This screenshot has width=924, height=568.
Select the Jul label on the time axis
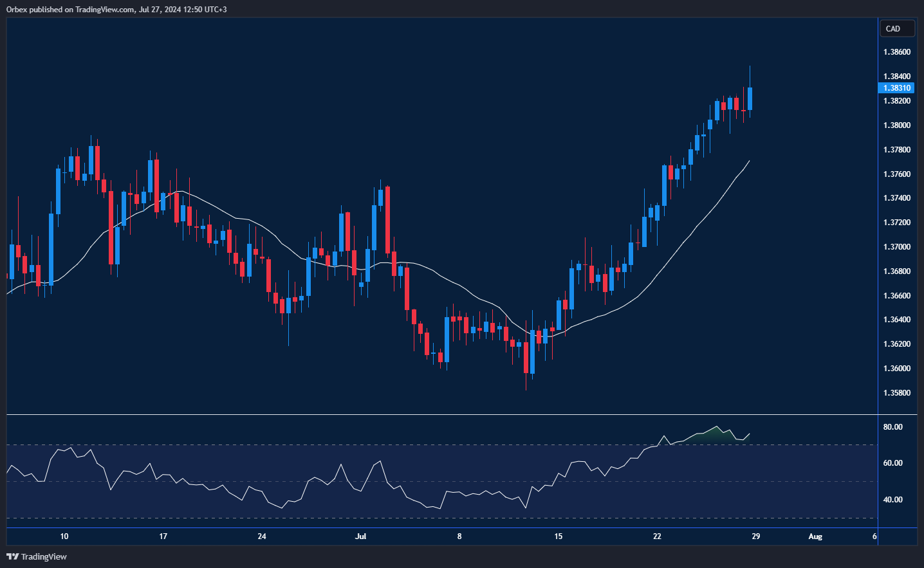click(x=360, y=536)
